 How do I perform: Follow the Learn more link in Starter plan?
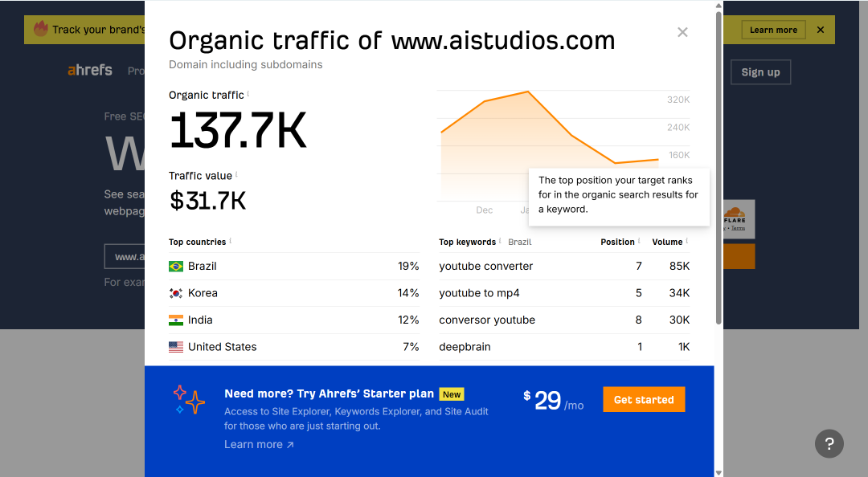tap(259, 444)
